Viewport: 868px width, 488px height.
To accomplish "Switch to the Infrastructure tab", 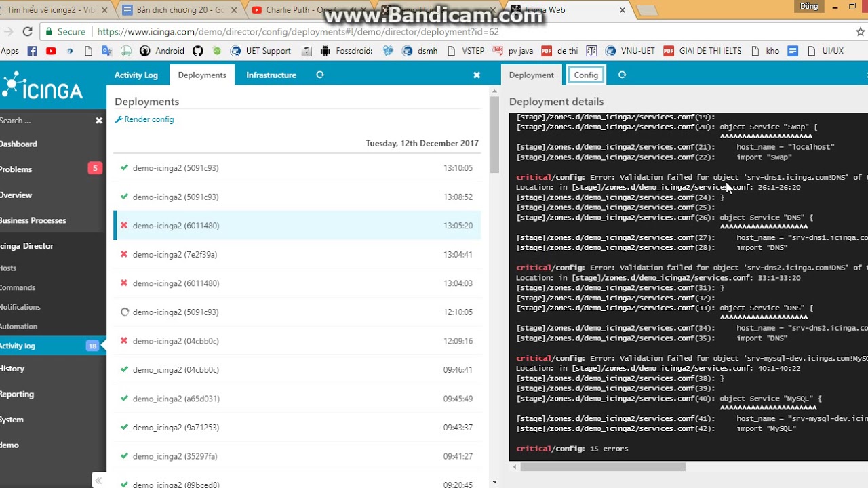I will (271, 75).
